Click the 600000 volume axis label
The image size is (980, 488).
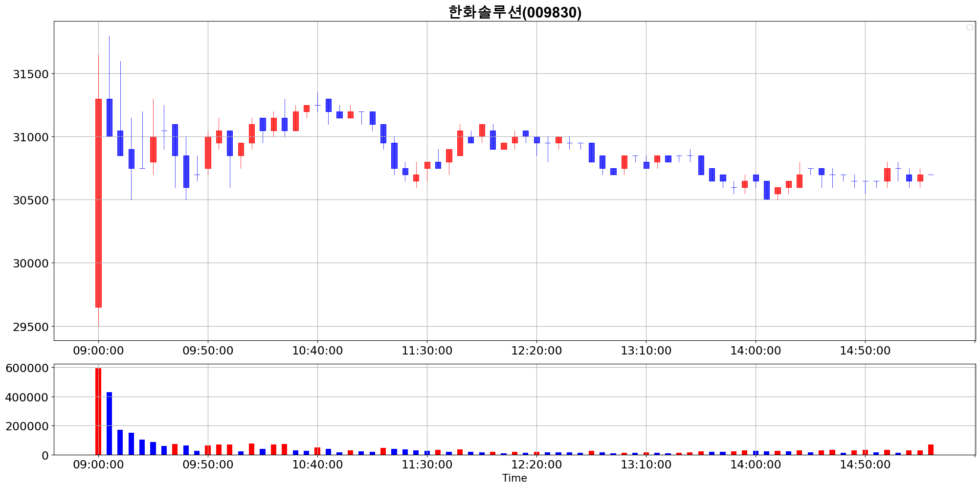click(x=27, y=368)
